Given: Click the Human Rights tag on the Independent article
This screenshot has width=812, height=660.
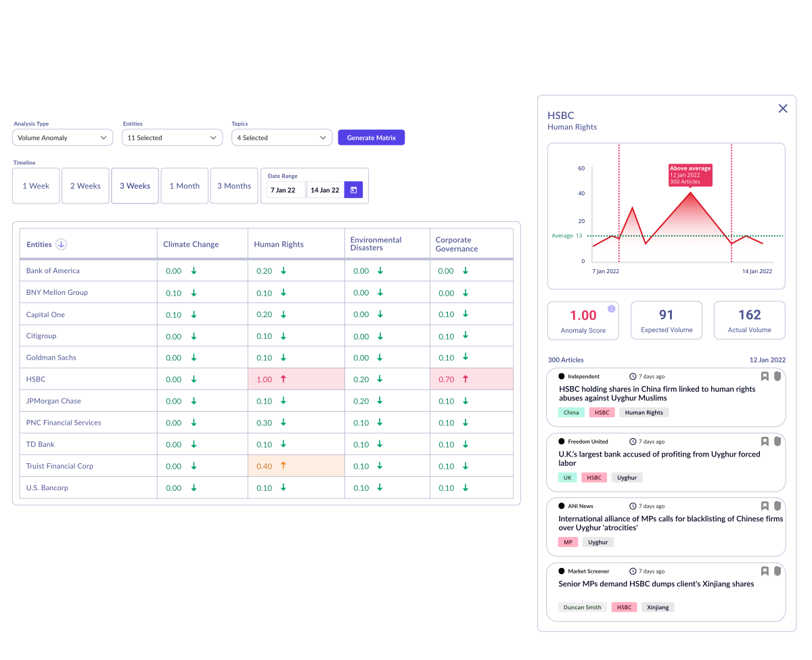Looking at the screenshot, I should [x=644, y=412].
